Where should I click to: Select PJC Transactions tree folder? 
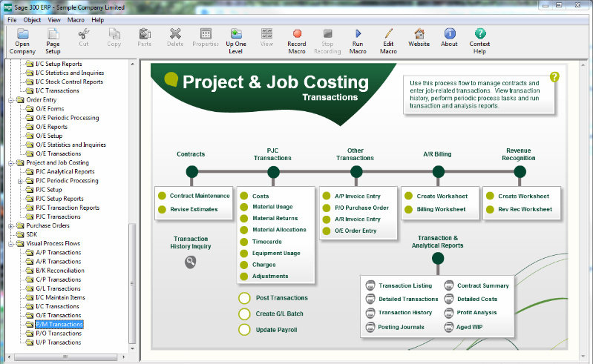[x=58, y=216]
